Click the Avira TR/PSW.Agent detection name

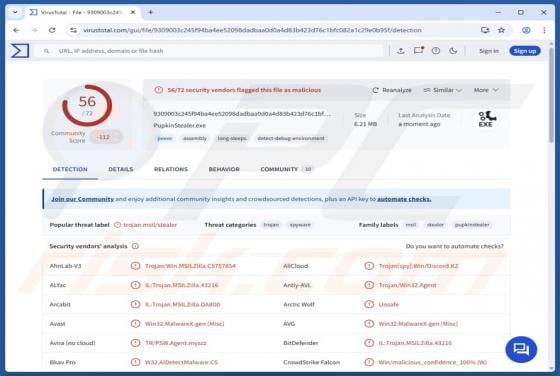coord(176,343)
